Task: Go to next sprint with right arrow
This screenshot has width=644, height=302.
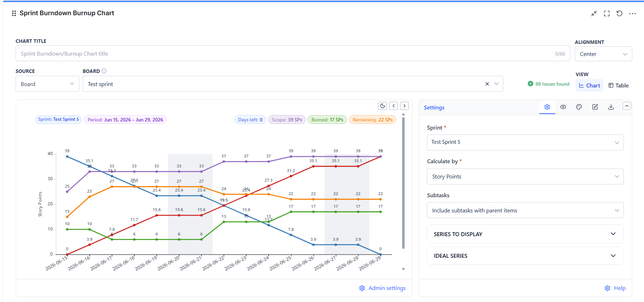Action: 405,106
